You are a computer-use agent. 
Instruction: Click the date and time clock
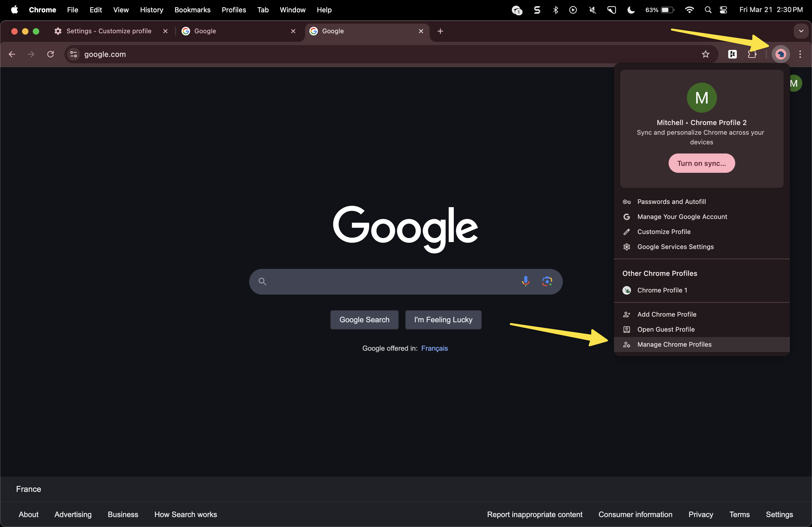pyautogui.click(x=771, y=10)
